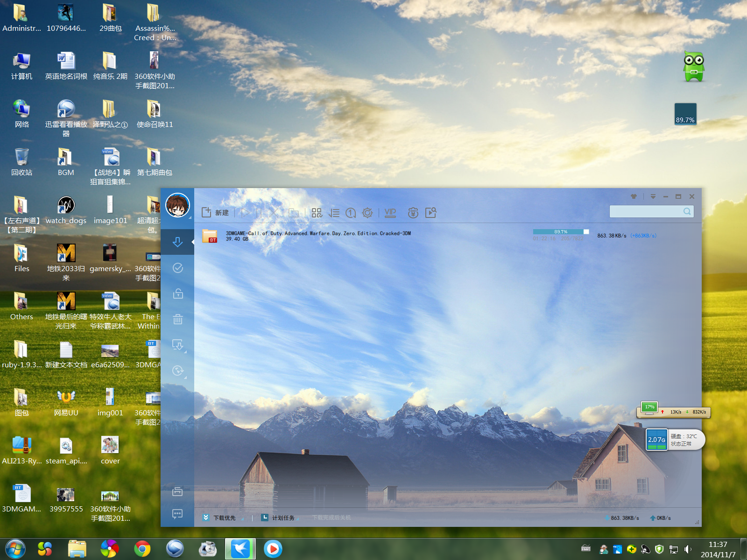Click the 89.7% floating desktop widget
747x560 pixels.
coord(685,114)
